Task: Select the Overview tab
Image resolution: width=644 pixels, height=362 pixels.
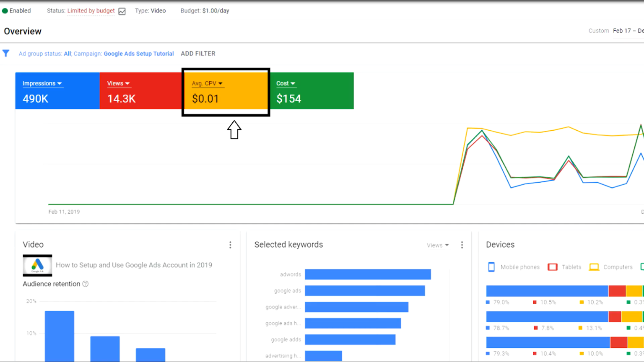Action: click(x=23, y=31)
